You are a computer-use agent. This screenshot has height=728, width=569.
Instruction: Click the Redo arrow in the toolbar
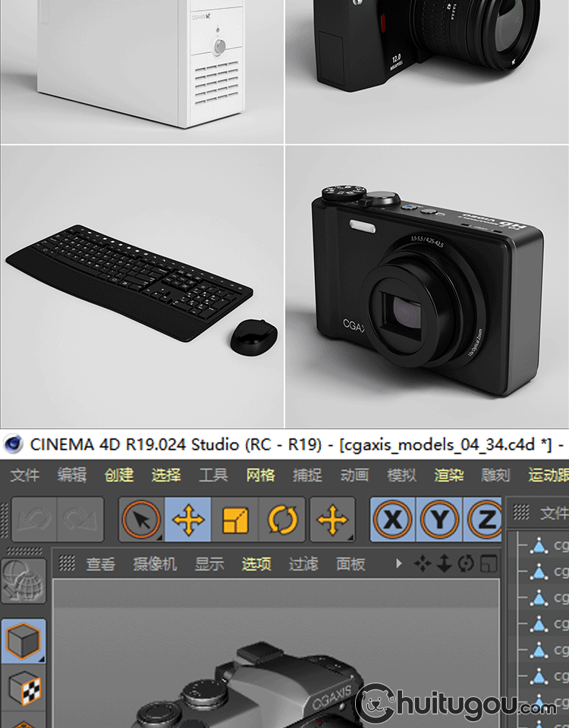coord(80,520)
